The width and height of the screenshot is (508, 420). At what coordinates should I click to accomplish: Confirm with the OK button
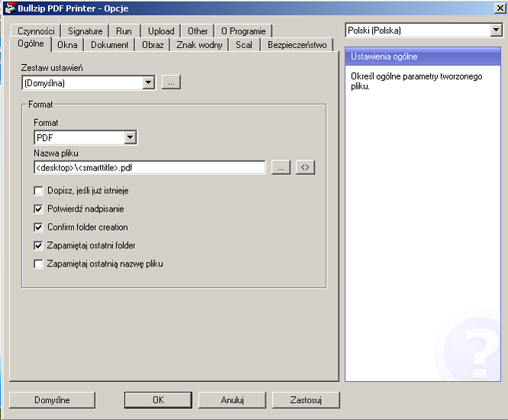click(x=158, y=400)
